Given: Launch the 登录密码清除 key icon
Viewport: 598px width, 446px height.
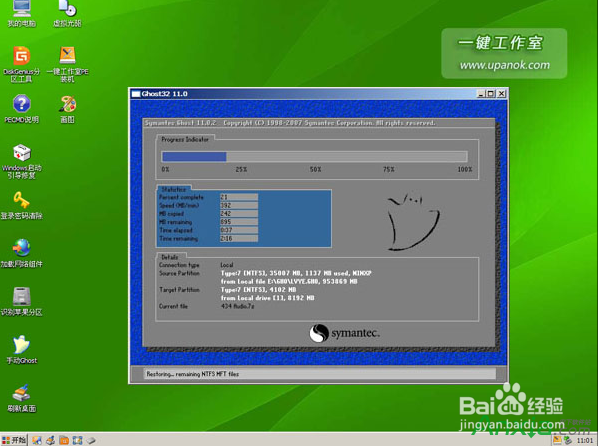Looking at the screenshot, I should click(x=21, y=206).
